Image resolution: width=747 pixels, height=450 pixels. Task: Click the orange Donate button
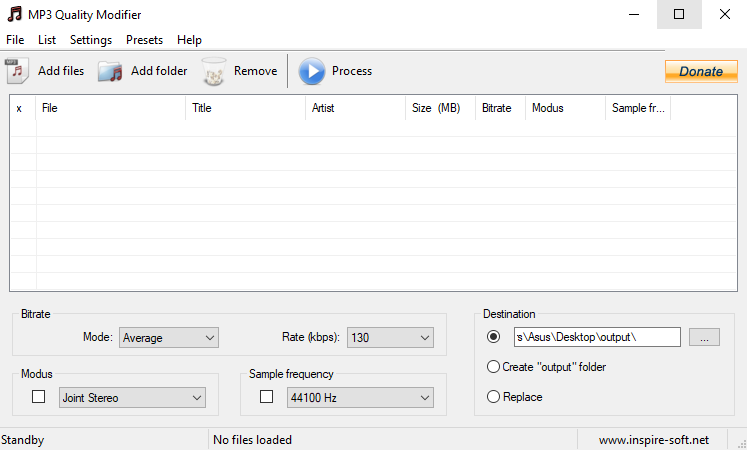pyautogui.click(x=701, y=71)
